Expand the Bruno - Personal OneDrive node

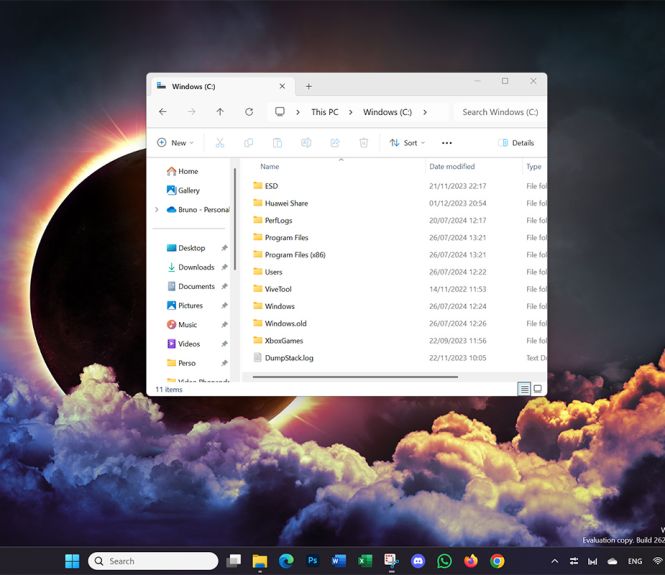click(x=156, y=209)
